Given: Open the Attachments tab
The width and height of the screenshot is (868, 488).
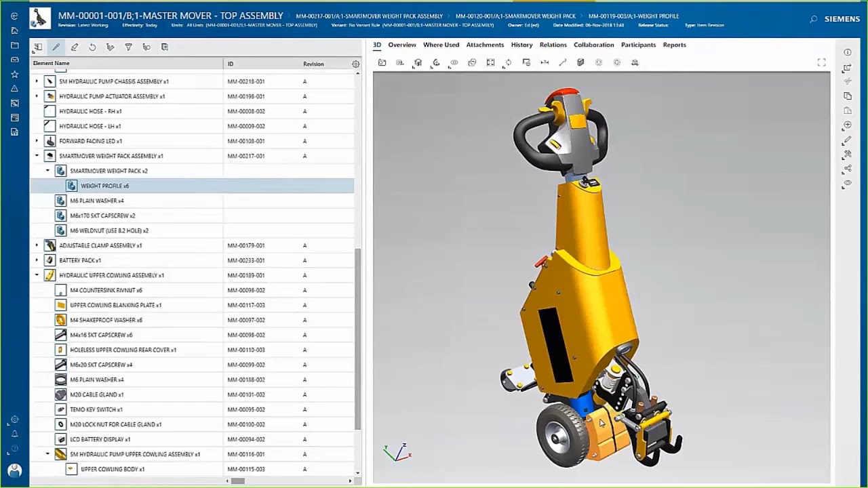Looking at the screenshot, I should pos(485,45).
